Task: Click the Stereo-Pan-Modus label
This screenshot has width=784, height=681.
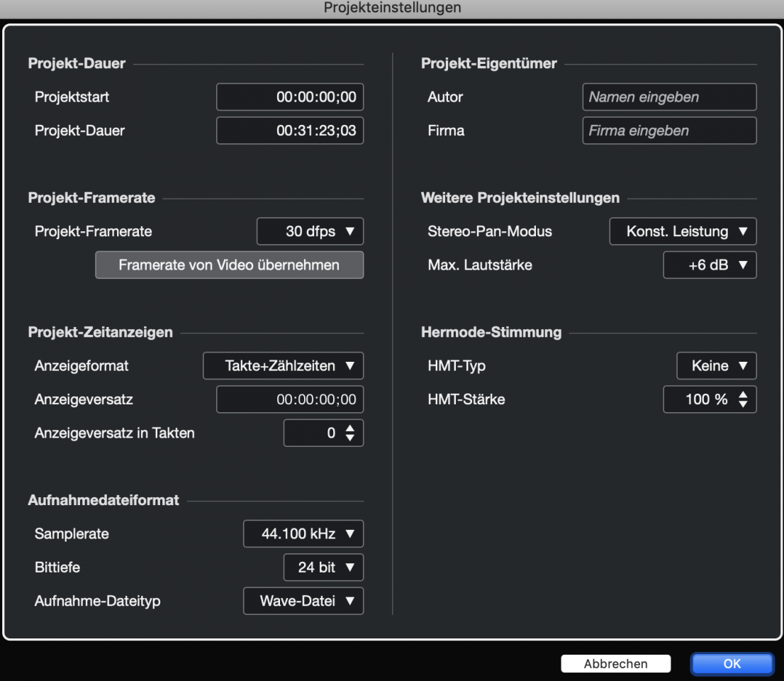Action: coord(490,231)
